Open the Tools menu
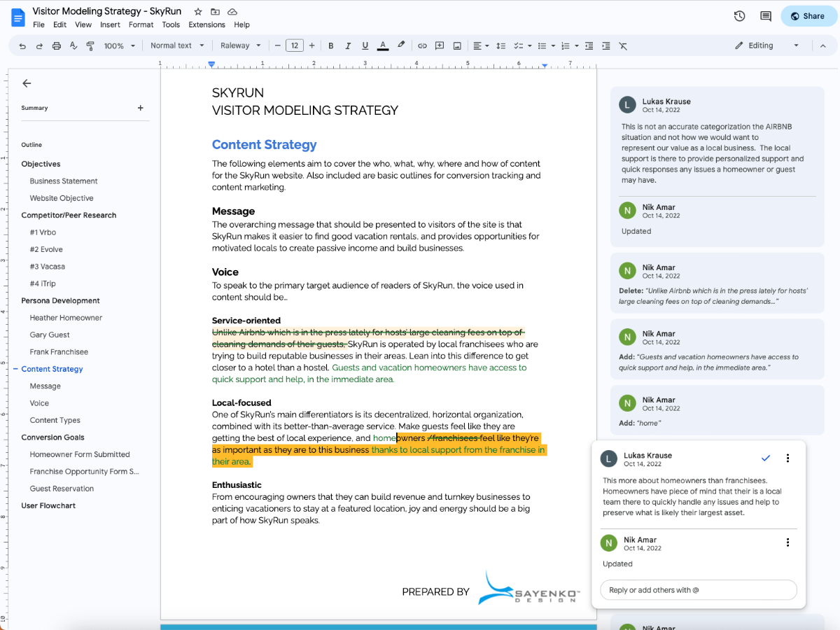 pyautogui.click(x=171, y=24)
